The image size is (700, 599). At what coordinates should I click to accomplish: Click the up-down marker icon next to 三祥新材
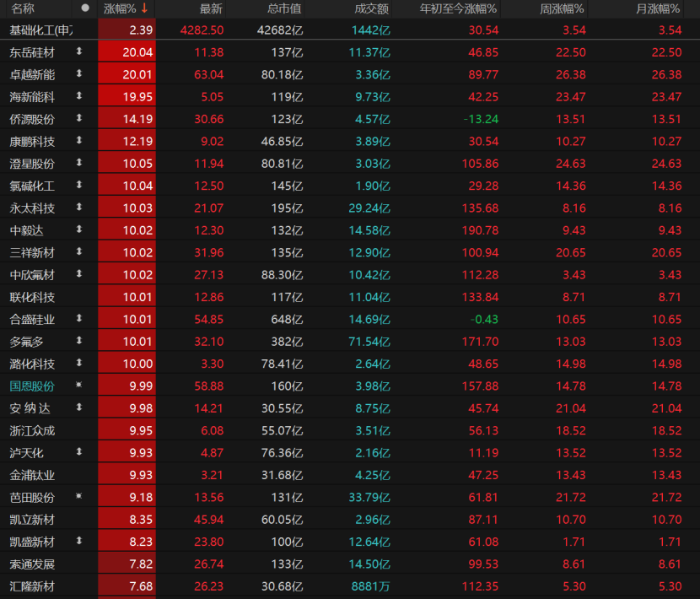click(x=80, y=251)
